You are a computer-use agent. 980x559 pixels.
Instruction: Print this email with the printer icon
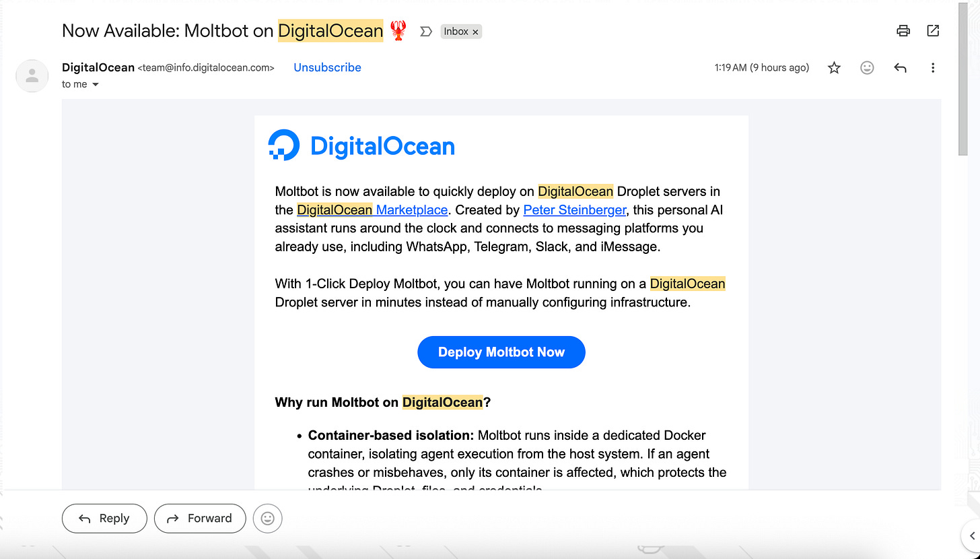[x=903, y=31]
